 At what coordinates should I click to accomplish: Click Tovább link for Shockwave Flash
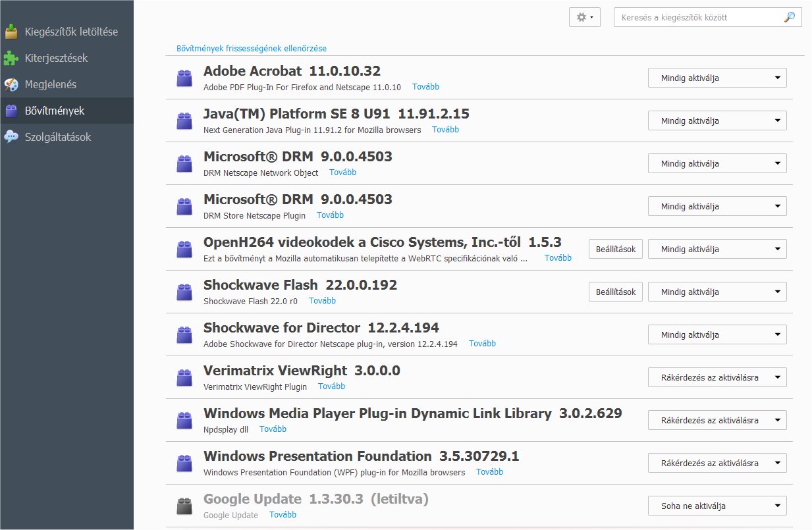pos(322,301)
